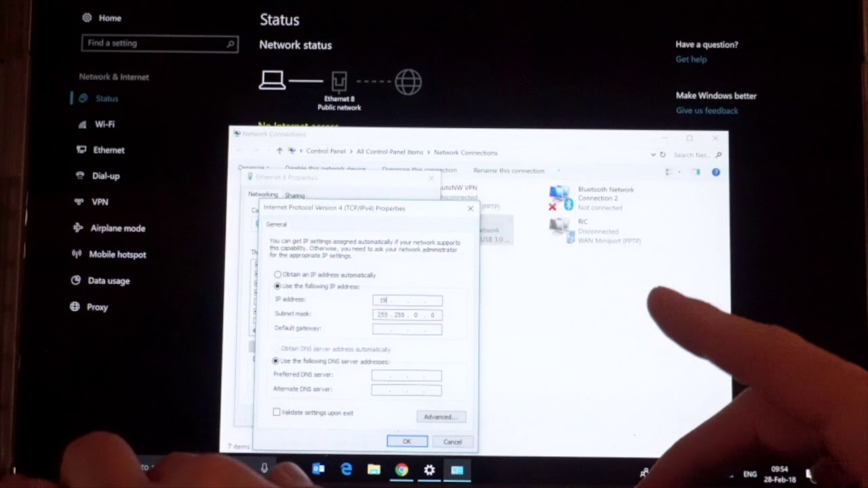Screen dimensions: 868x488
Task: Click Cancel in IPv4 Properties dialog
Action: pos(452,442)
